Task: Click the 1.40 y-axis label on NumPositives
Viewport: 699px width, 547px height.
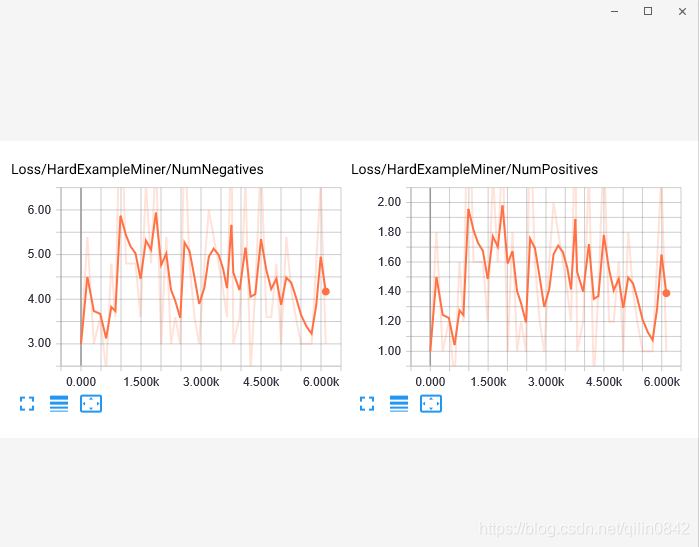Action: 389,291
